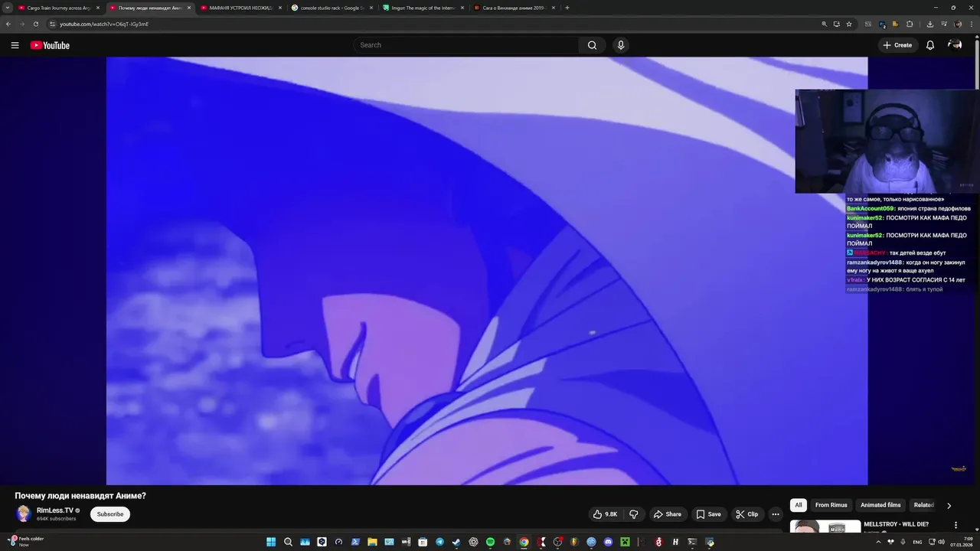Close the Imgur tab
This screenshot has height=551, width=980.
coord(462,8)
